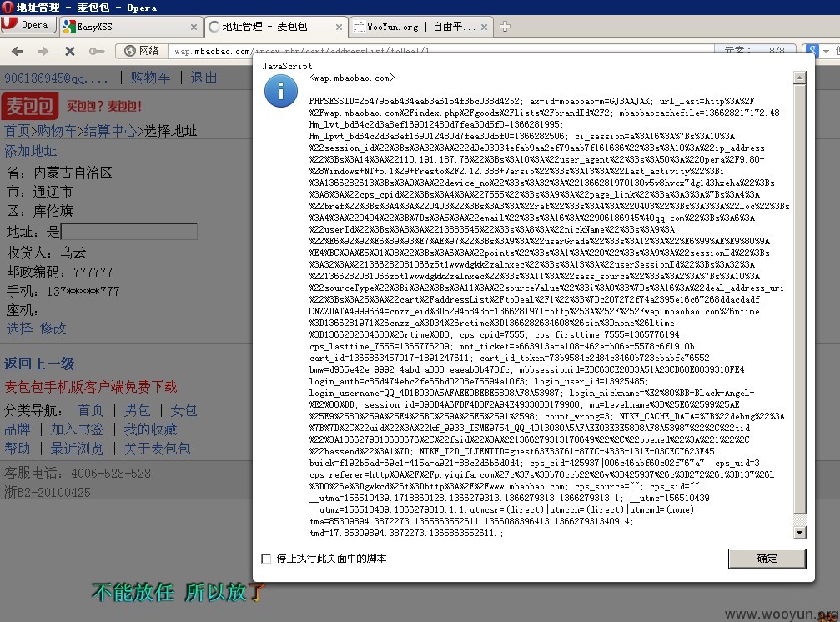This screenshot has width=840, height=622.
Task: Open the 品牌 link
Action: 18,429
